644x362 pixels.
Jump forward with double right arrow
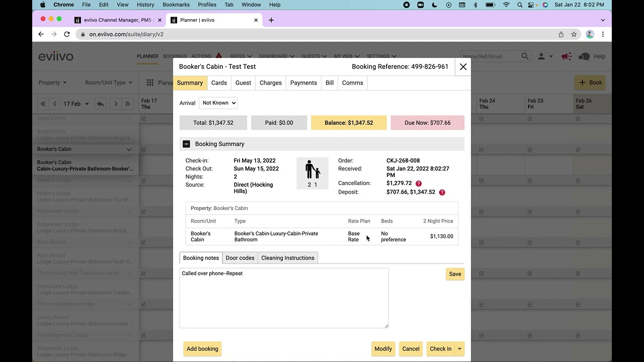(128, 104)
